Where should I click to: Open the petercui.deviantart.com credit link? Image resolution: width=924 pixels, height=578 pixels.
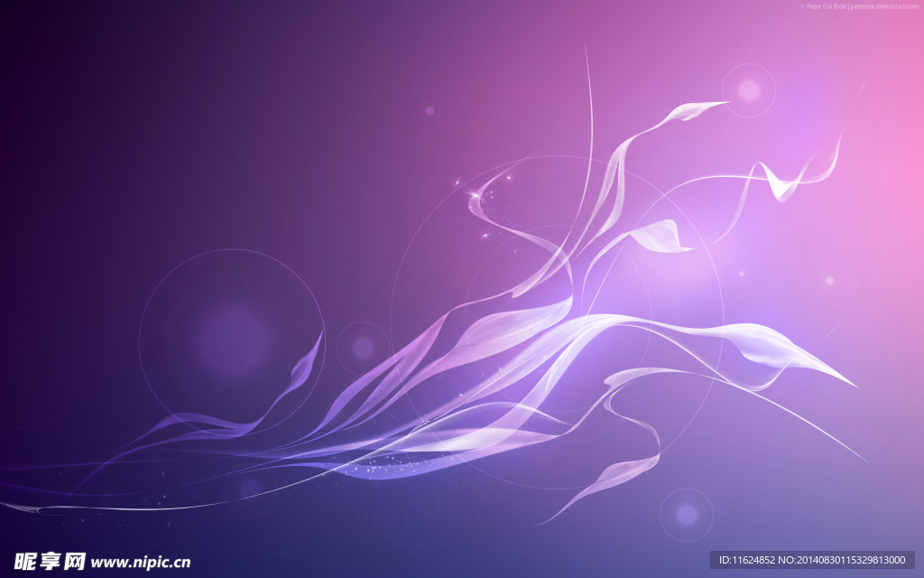(884, 6)
